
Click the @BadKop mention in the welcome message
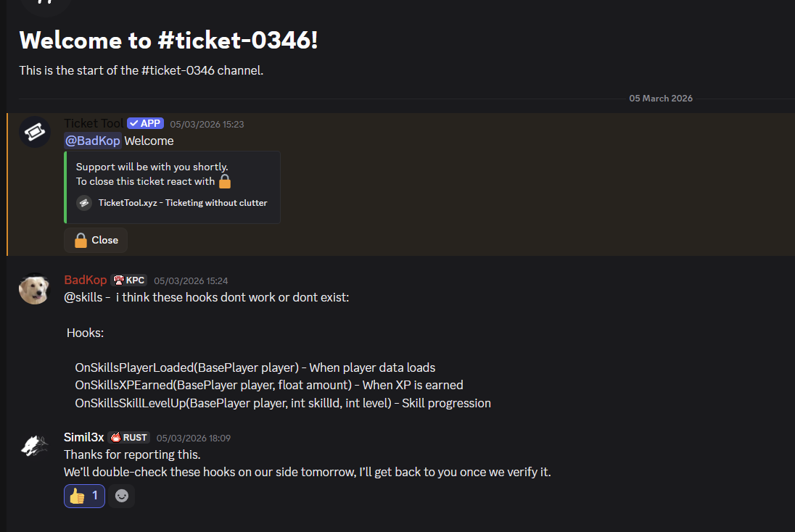point(91,141)
